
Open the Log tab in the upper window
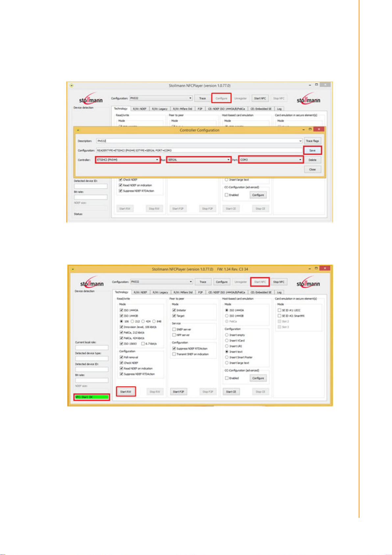pos(279,109)
